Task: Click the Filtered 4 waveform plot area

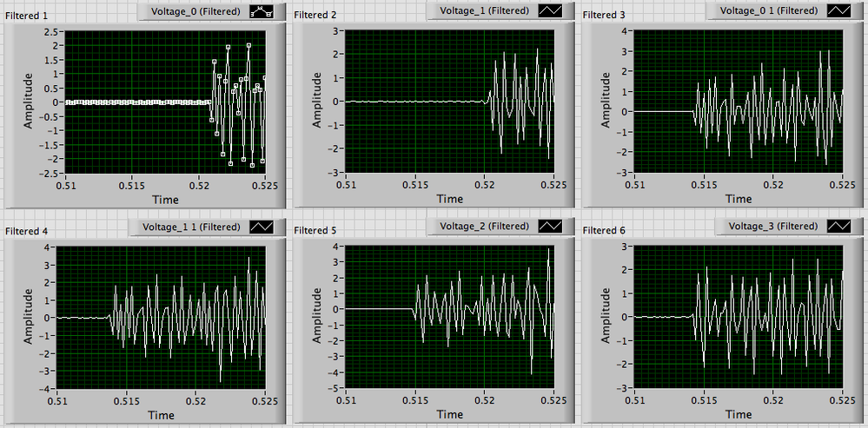Action: (161, 317)
